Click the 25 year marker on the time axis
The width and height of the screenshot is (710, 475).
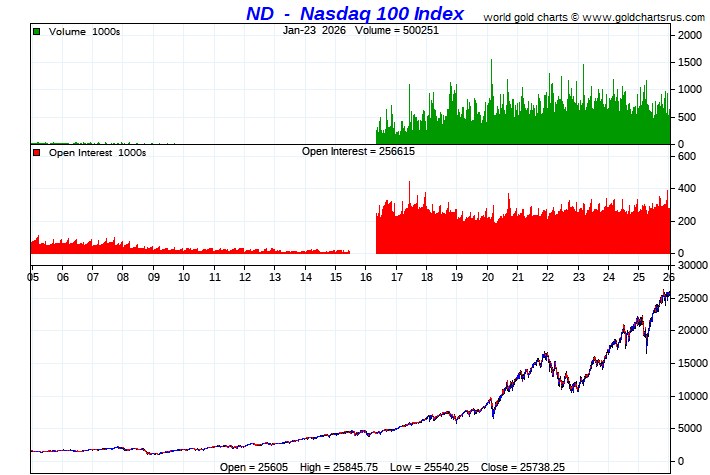point(639,276)
